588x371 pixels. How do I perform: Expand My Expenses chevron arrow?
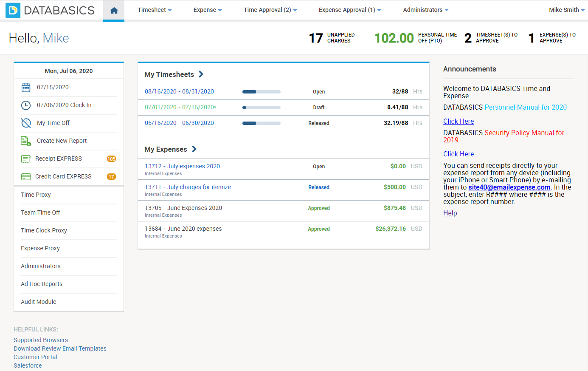coord(194,149)
